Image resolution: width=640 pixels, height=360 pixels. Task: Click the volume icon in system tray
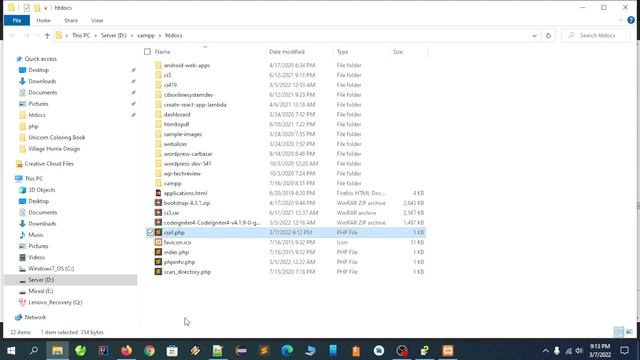(579, 351)
